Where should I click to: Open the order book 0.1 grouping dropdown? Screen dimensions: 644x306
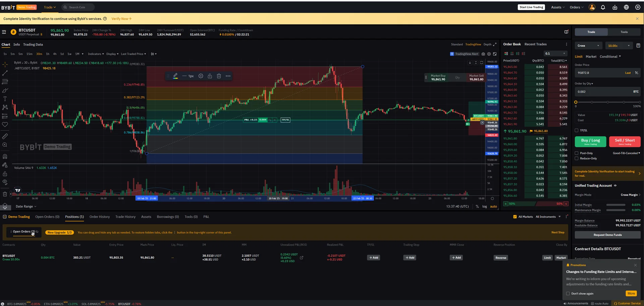(555, 54)
